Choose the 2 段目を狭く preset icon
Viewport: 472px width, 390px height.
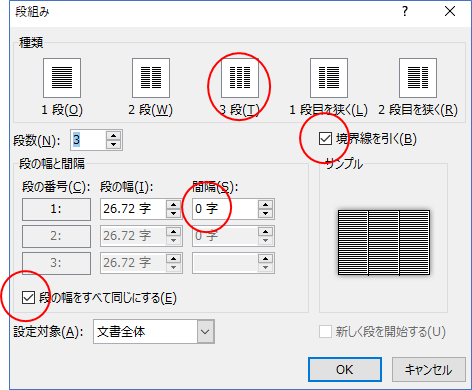click(418, 78)
